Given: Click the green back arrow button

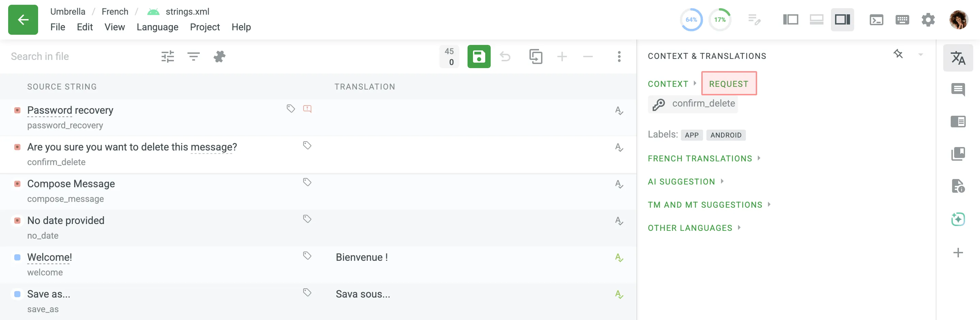Looking at the screenshot, I should (23, 20).
